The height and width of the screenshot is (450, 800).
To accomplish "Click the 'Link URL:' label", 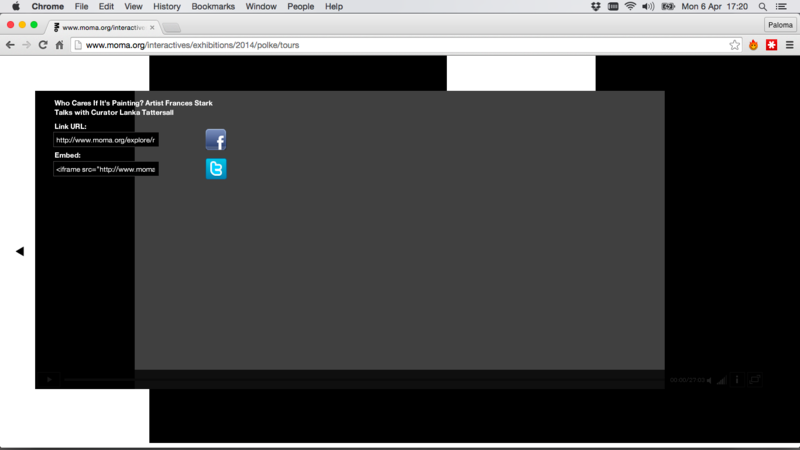I will click(x=70, y=126).
